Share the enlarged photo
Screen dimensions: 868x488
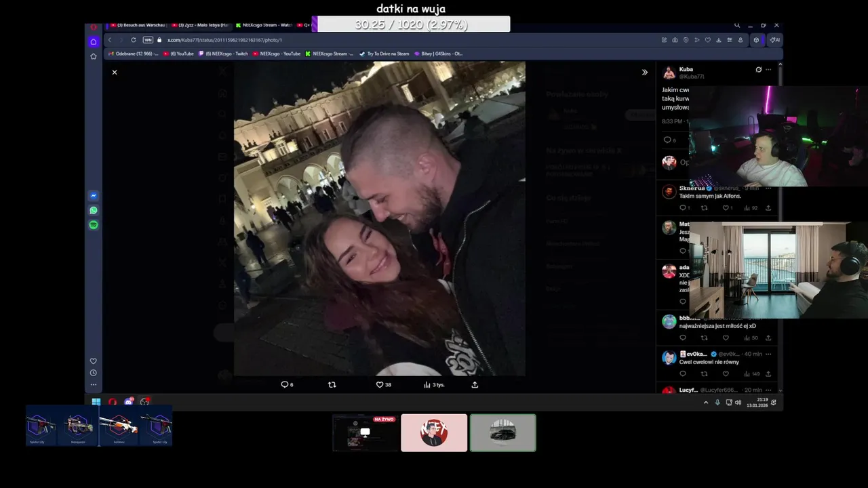475,384
